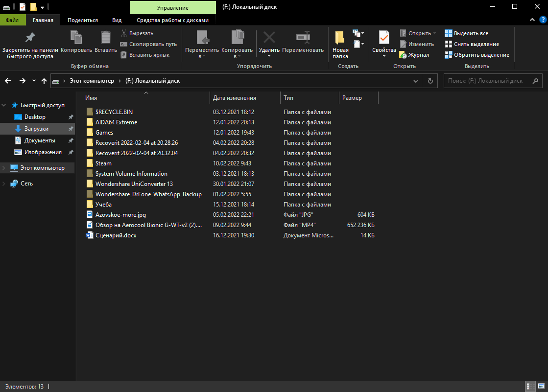Select Загрузки in navigation pane

click(37, 129)
